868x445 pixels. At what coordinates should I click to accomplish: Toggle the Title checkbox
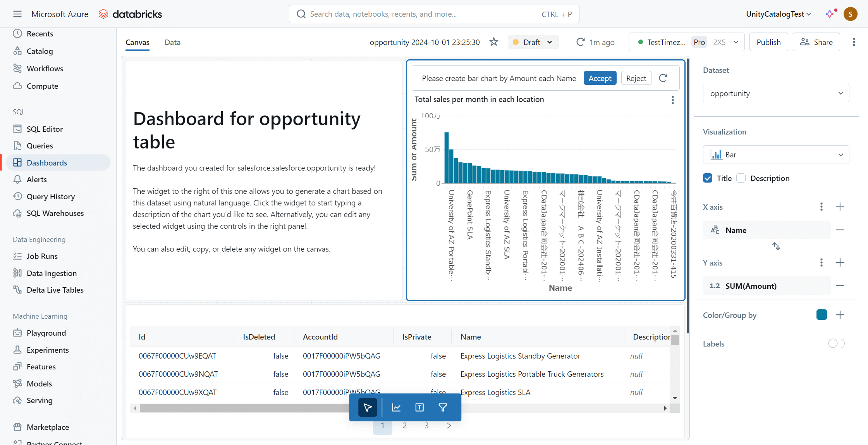pos(708,178)
